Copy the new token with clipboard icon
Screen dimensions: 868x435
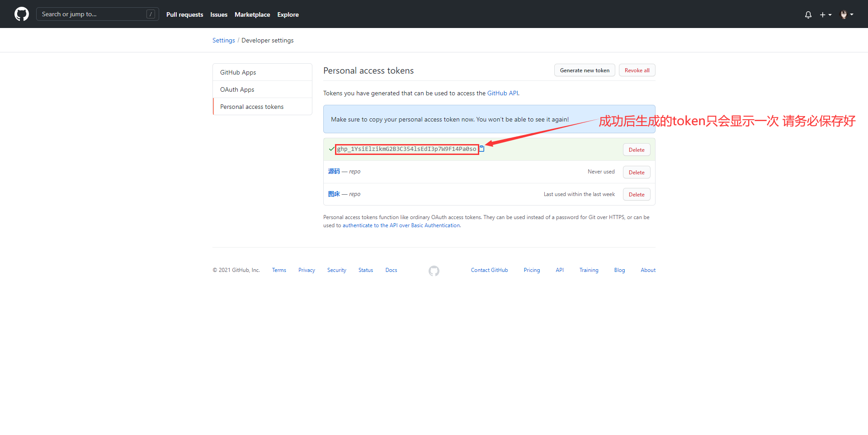[482, 149]
